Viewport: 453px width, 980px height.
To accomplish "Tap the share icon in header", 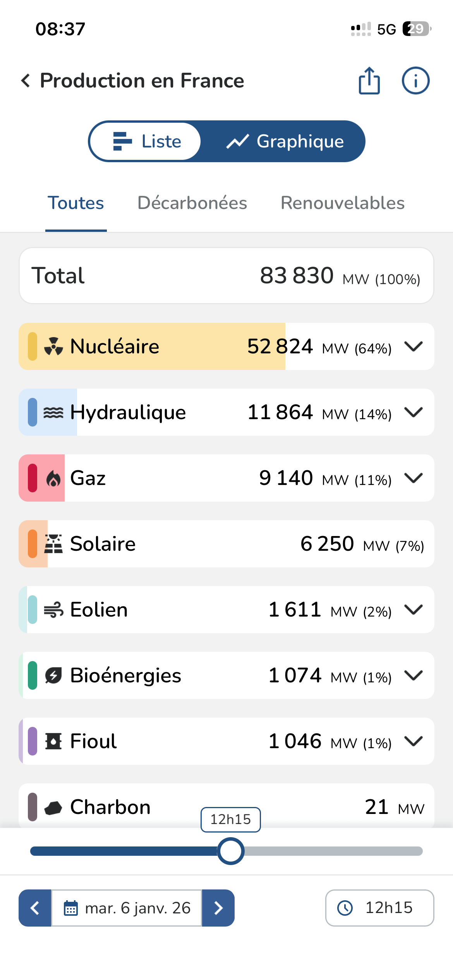I will tap(369, 81).
